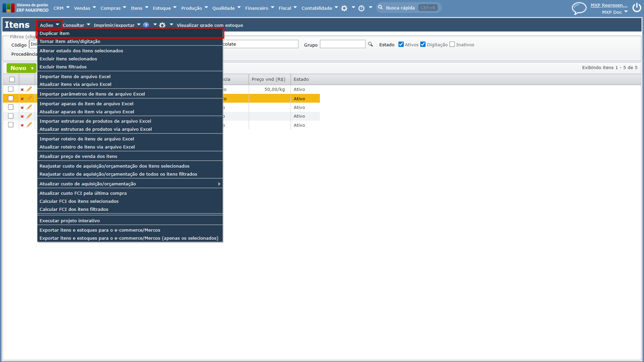The width and height of the screenshot is (644, 362).
Task: Select Calcular FCI dos itens filtrados
Action: tap(130, 209)
